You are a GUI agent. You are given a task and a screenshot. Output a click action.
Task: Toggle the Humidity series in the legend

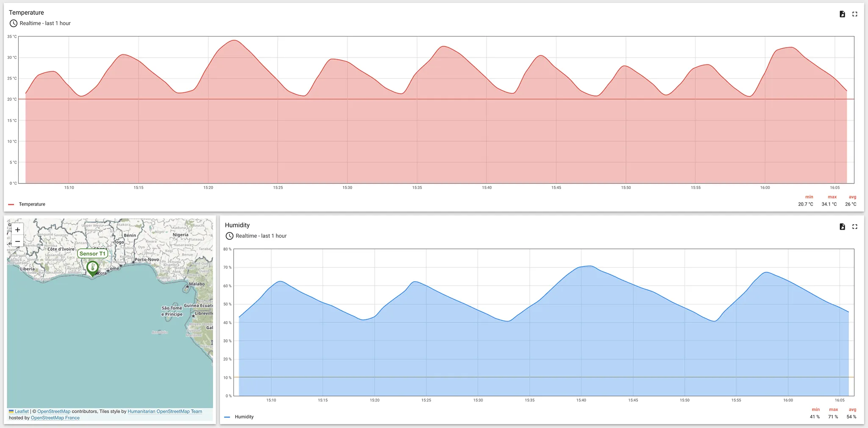(x=244, y=417)
